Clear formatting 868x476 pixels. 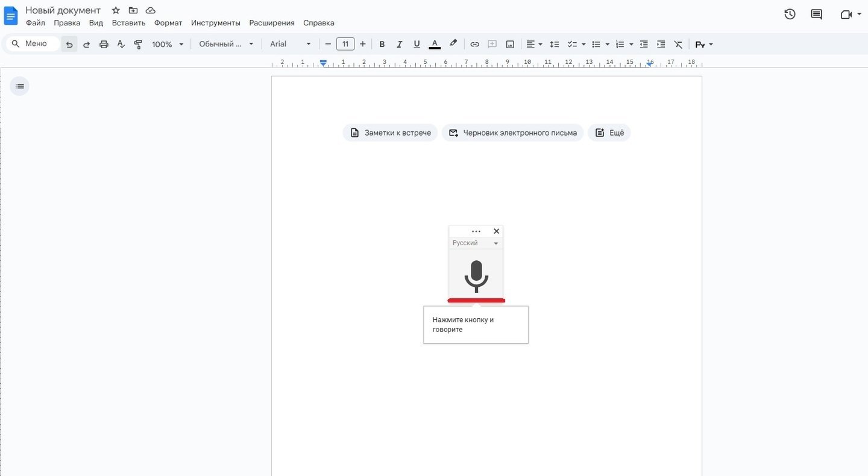[678, 44]
